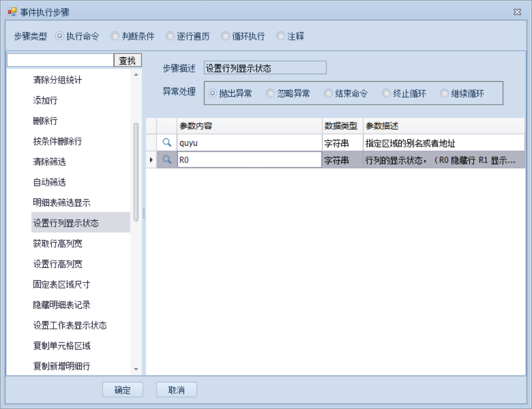Focus the command search text box
532x409 pixels.
(60, 61)
